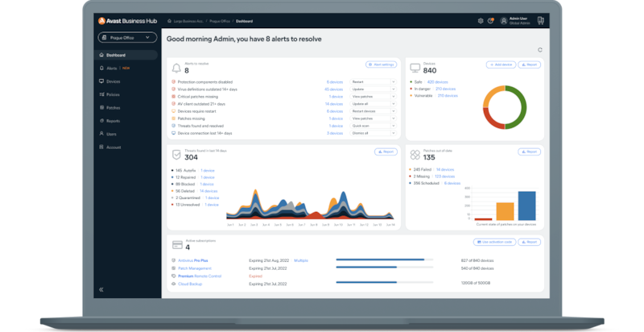Collapse the sidebar using the double-chevron icon
Image resolution: width=644 pixels, height=332 pixels.
coord(101,288)
